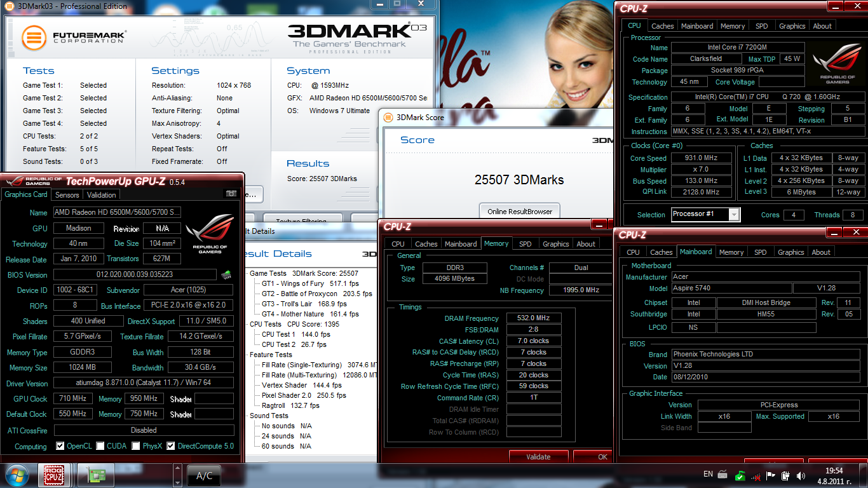Click 3DMark Score window title icon
Viewport: 868px width, 488px height.
(387, 117)
